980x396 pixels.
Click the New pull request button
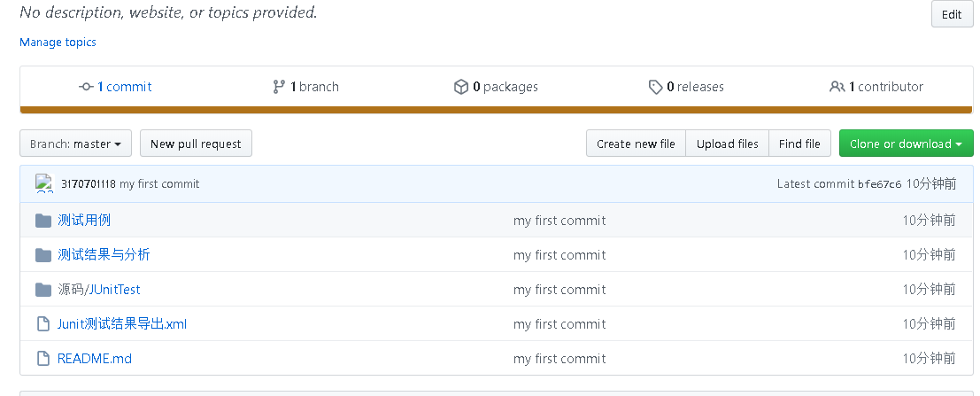click(196, 144)
